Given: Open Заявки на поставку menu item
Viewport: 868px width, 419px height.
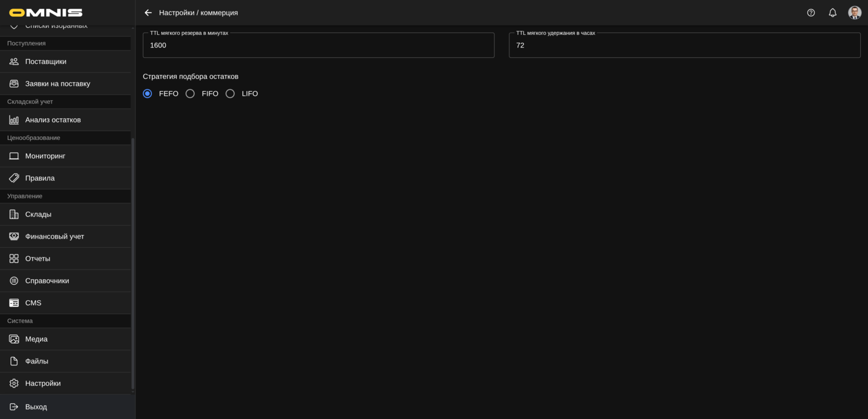Looking at the screenshot, I should click(x=57, y=84).
